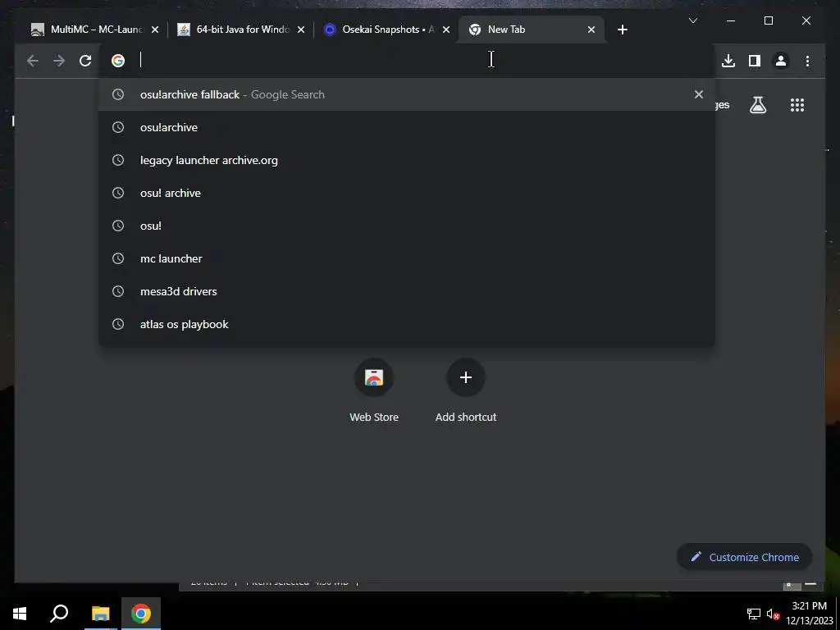Toggle the Chrome side panel
840x630 pixels.
[x=755, y=61]
